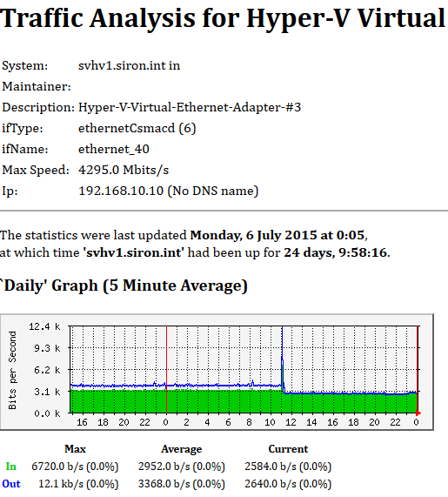Click the daily traffic graph image
The height and width of the screenshot is (497, 448).
click(217, 373)
